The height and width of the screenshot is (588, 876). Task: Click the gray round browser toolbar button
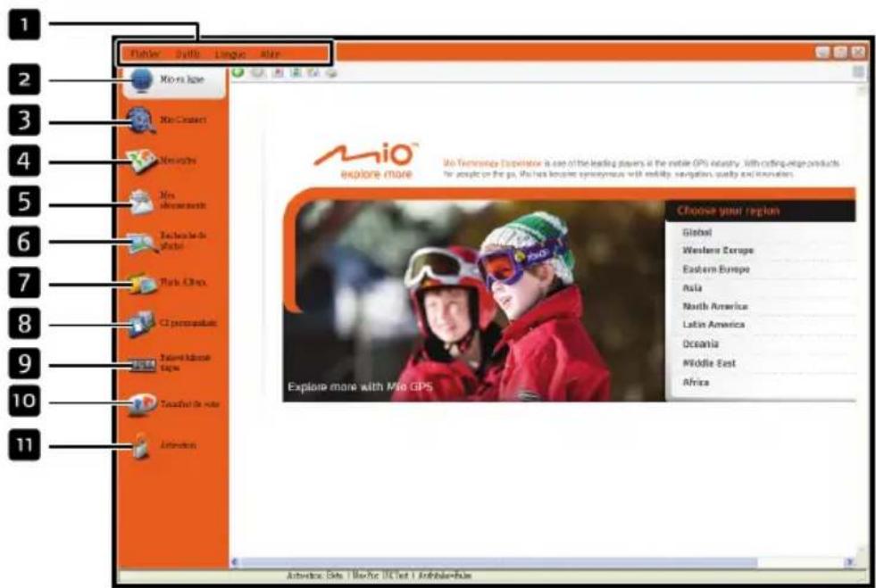(257, 72)
